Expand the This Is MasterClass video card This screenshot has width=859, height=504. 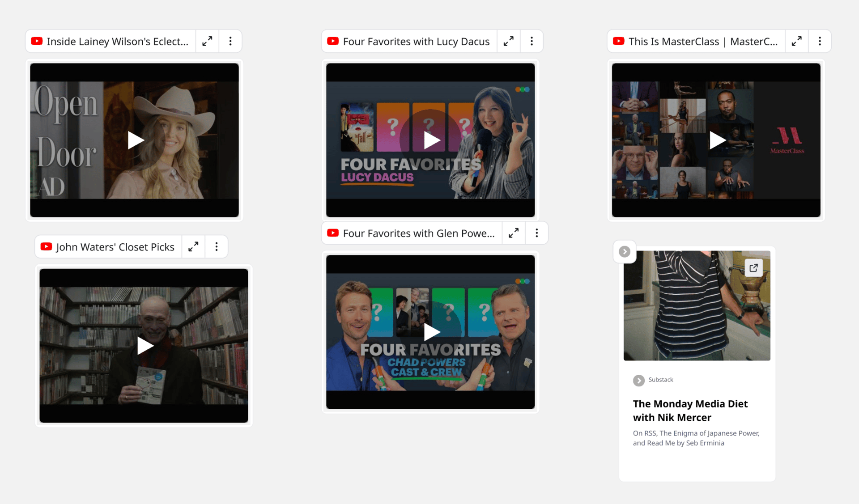pyautogui.click(x=796, y=41)
